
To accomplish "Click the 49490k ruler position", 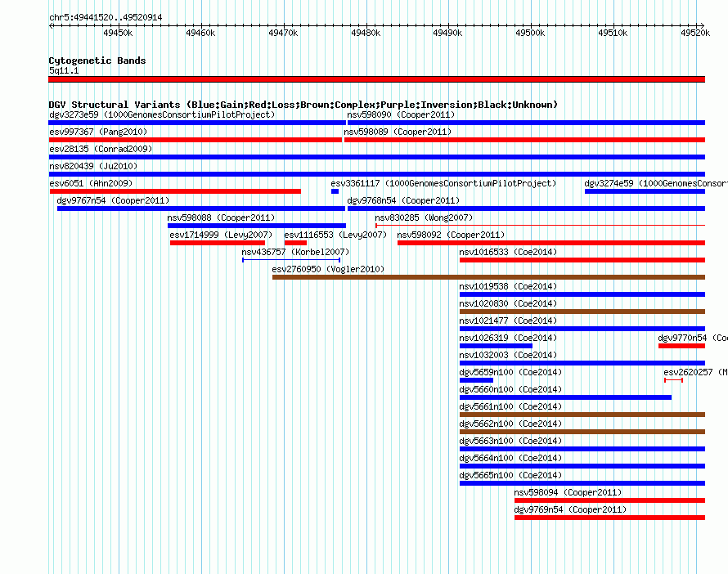I will [x=447, y=33].
